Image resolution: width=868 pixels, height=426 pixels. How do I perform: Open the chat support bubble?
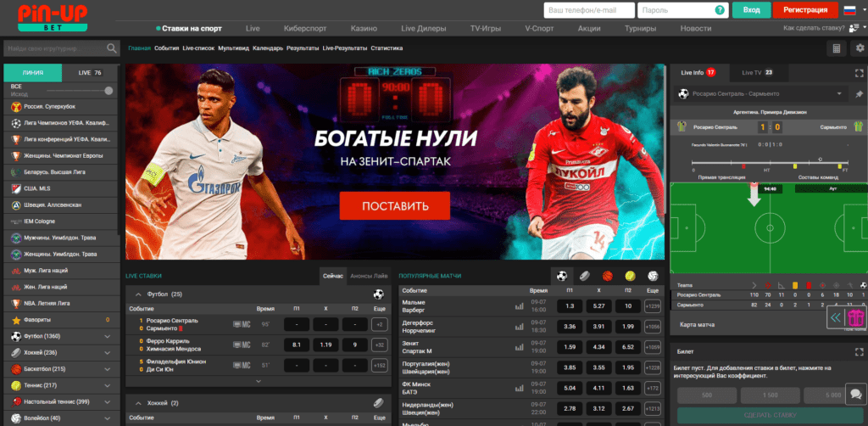(x=856, y=394)
